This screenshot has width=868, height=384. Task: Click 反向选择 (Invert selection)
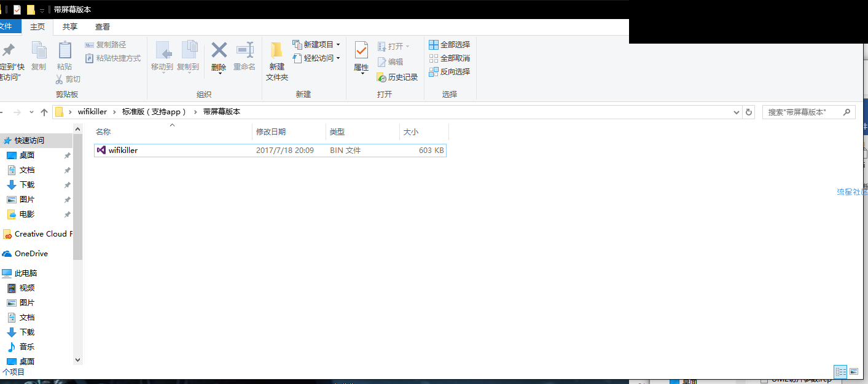coord(449,72)
